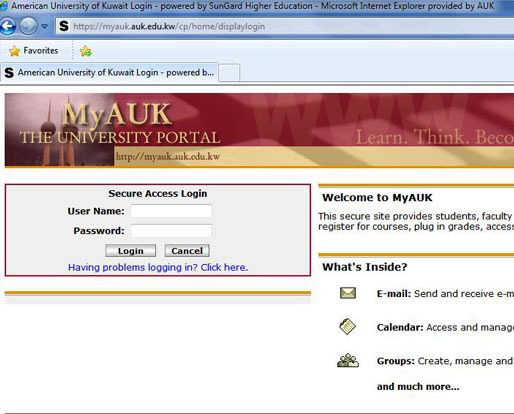Select the American University of Kuwait Login tab
The width and height of the screenshot is (514, 414).
pos(109,72)
